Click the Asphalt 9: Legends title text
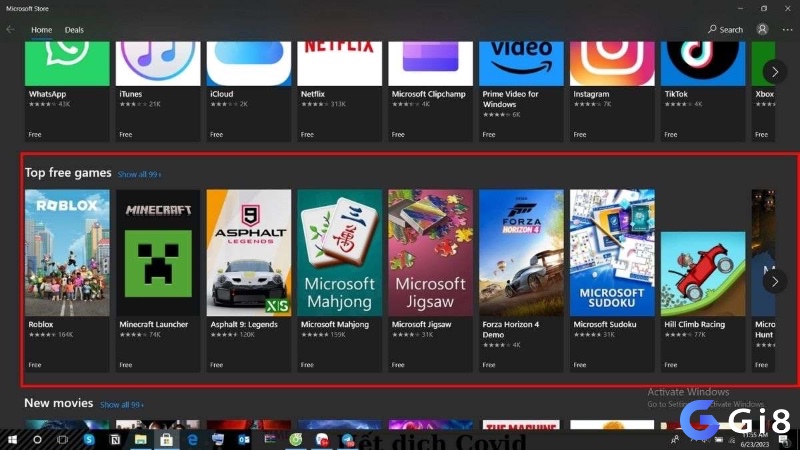800x450 pixels. point(244,324)
